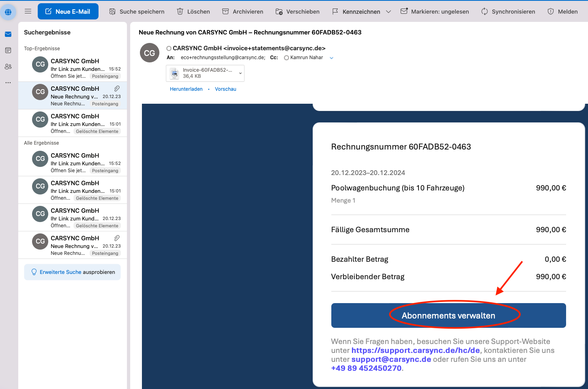This screenshot has width=588, height=389.
Task: Click Erweiterte Suche ausprobieren
Action: coord(73,272)
